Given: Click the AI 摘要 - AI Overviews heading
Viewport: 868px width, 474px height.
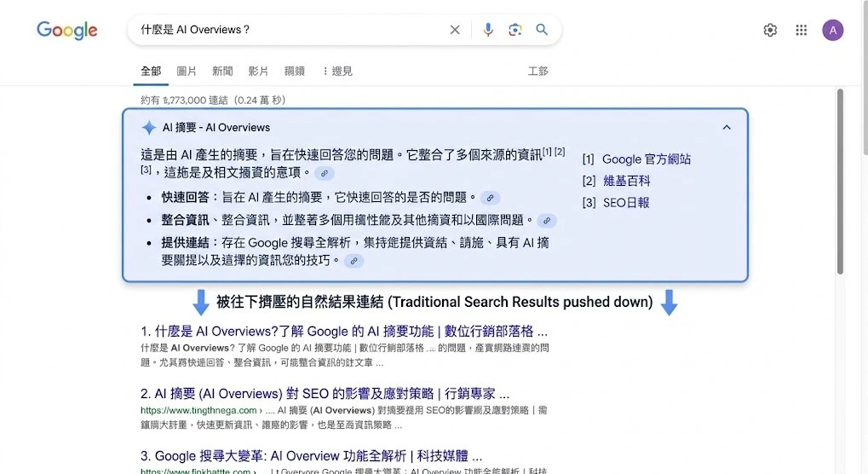Looking at the screenshot, I should (216, 127).
